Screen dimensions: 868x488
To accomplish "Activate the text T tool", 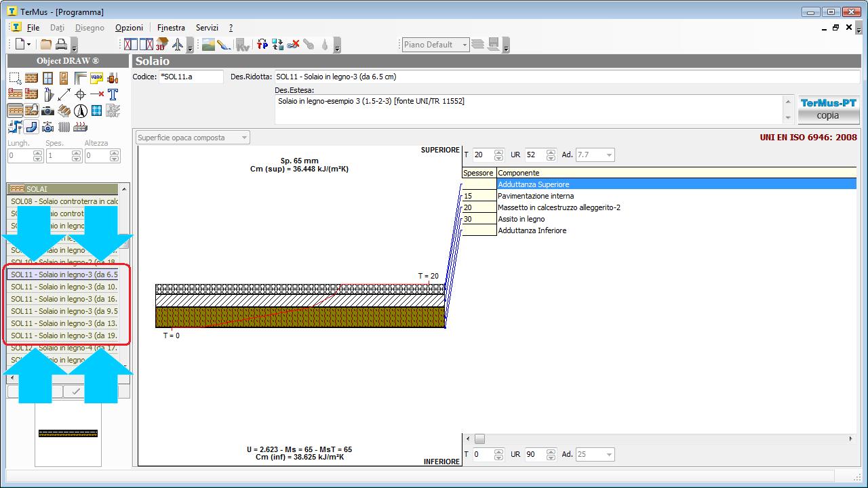I will 113,94.
